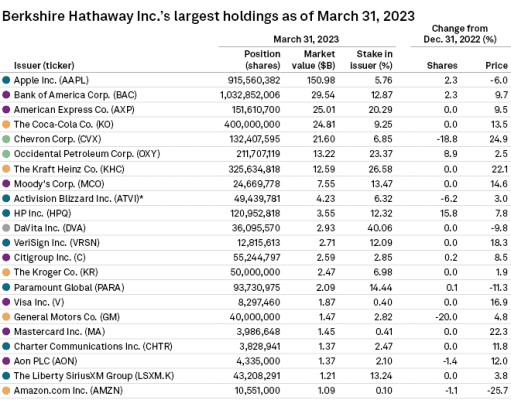Select The Kraft Heinz Co. (KHC) label
The width and height of the screenshot is (511, 400).
click(x=69, y=169)
